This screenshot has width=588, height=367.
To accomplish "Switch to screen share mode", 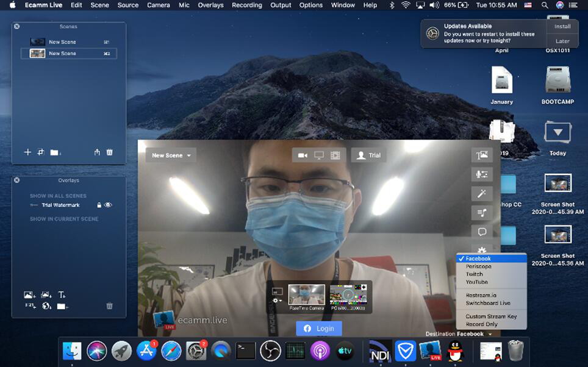I will pos(318,155).
